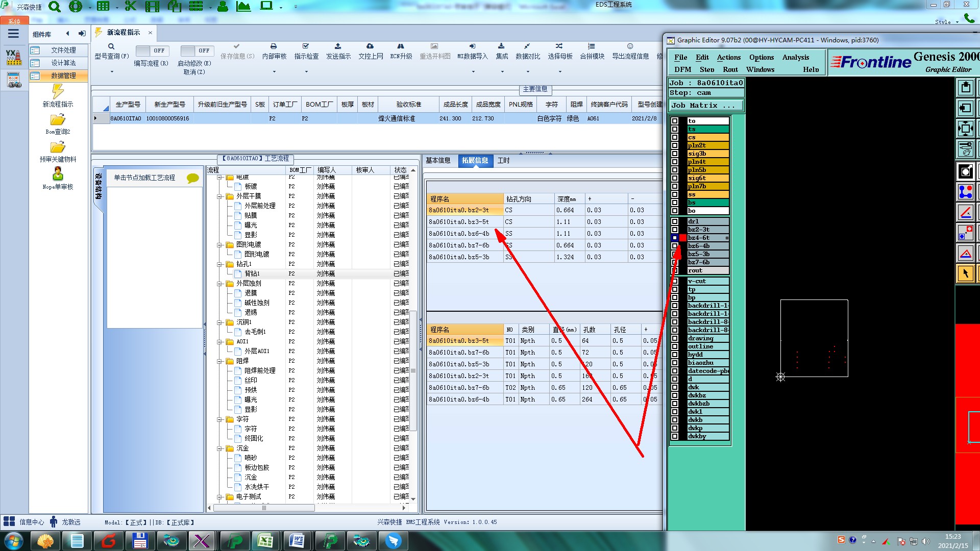Click the 发送指示 upload icon
Image resolution: width=980 pixels, height=551 pixels.
[x=338, y=46]
